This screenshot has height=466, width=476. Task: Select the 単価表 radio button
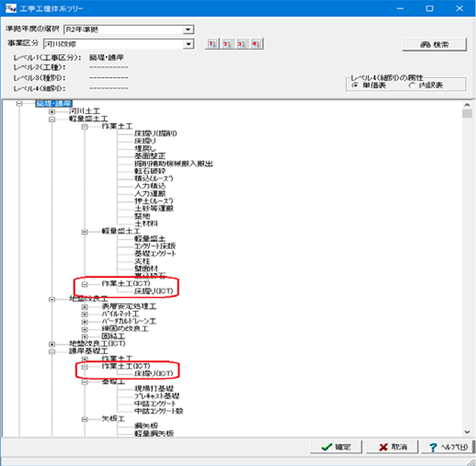(355, 85)
